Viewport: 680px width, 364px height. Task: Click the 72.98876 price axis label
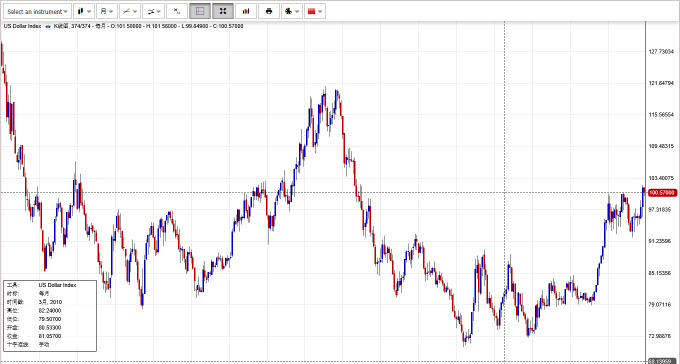[661, 336]
